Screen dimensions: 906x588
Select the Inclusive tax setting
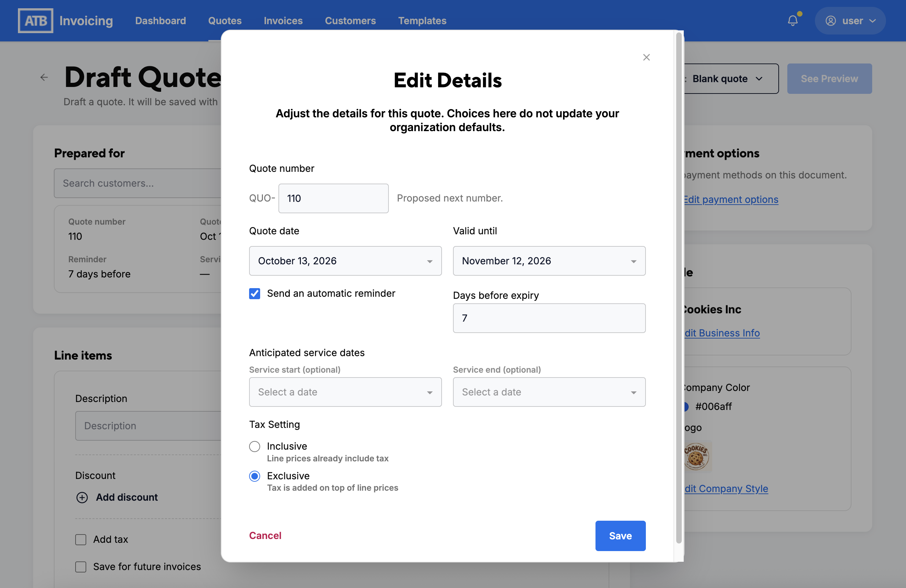coord(255,446)
